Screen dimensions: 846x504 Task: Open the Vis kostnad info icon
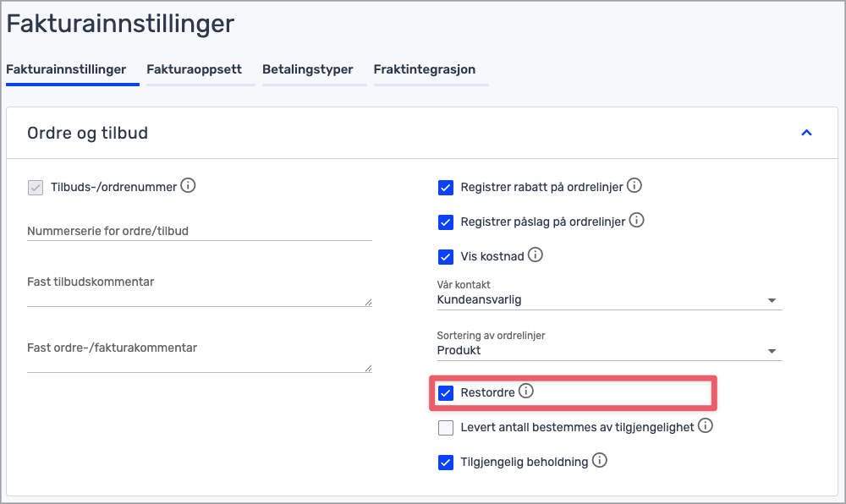tap(536, 254)
